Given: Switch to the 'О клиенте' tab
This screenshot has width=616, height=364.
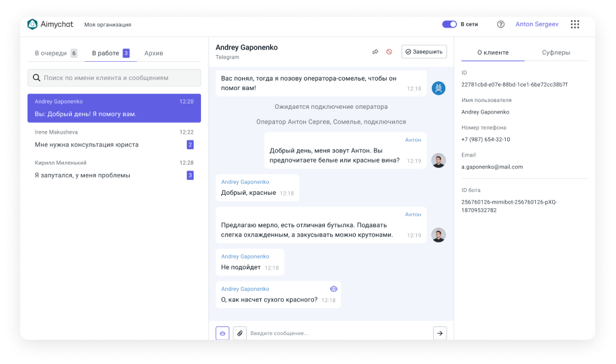Looking at the screenshot, I should pyautogui.click(x=493, y=52).
